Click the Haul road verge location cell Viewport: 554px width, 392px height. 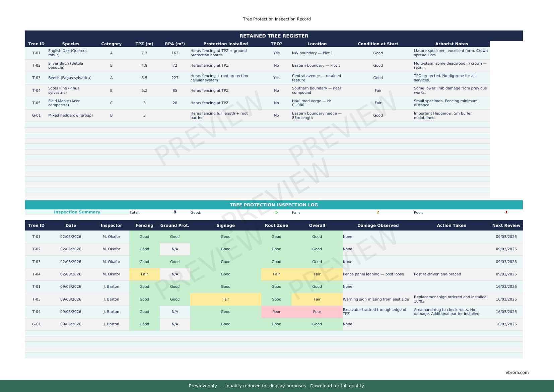312,103
